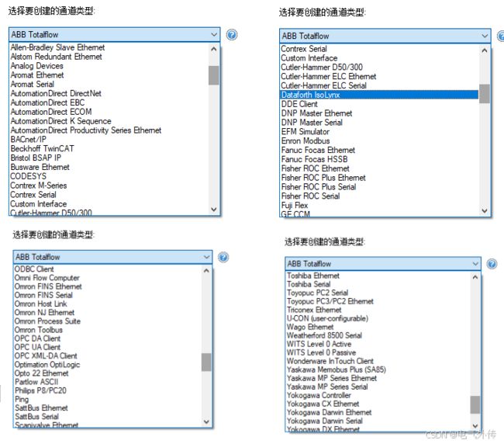The image size is (504, 444).
Task: Select Omron NJ Ethernet
Action: [x=44, y=312]
